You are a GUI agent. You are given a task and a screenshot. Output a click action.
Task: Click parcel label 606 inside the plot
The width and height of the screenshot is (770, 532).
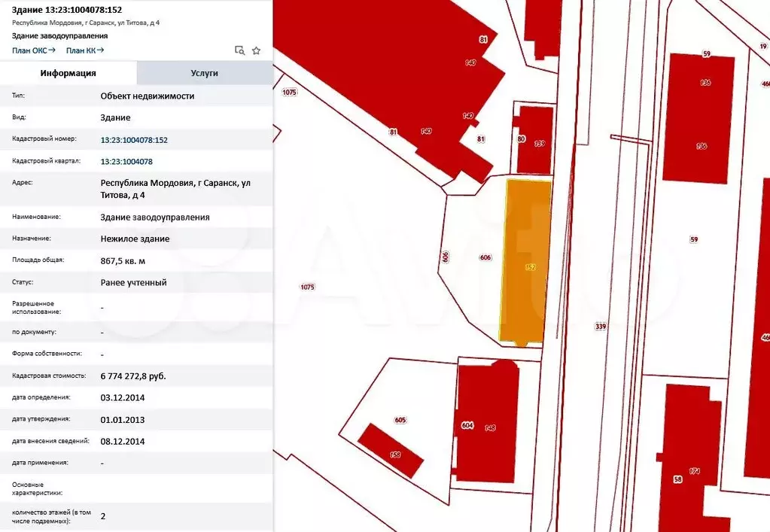click(x=485, y=257)
